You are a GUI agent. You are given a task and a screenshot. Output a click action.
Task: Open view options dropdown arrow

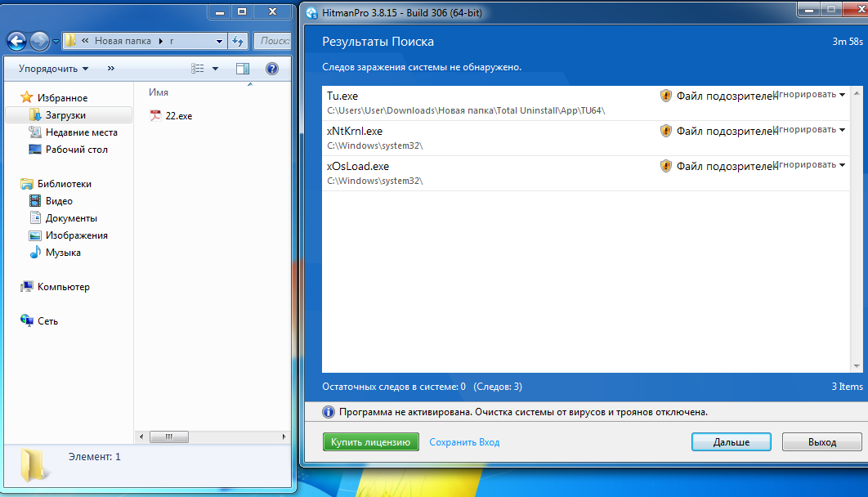point(215,69)
